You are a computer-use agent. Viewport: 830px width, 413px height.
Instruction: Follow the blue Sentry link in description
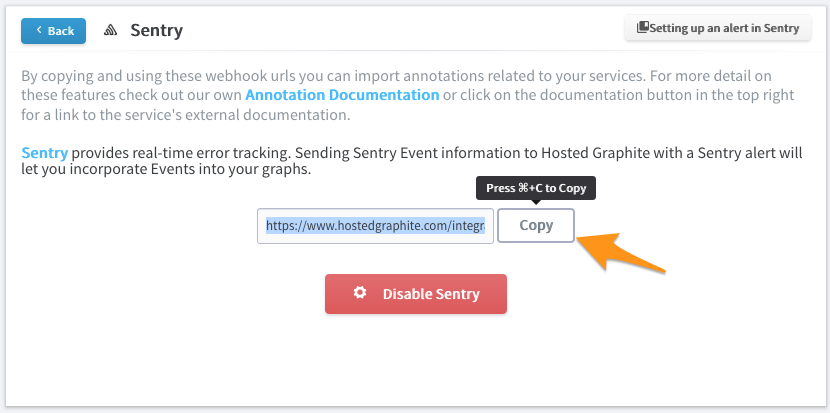click(44, 153)
